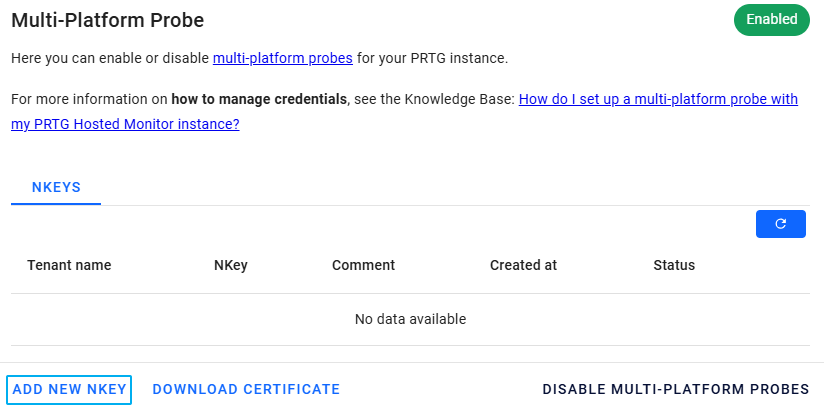This screenshot has height=410, width=824.
Task: Sort by Created at column header
Action: (523, 265)
